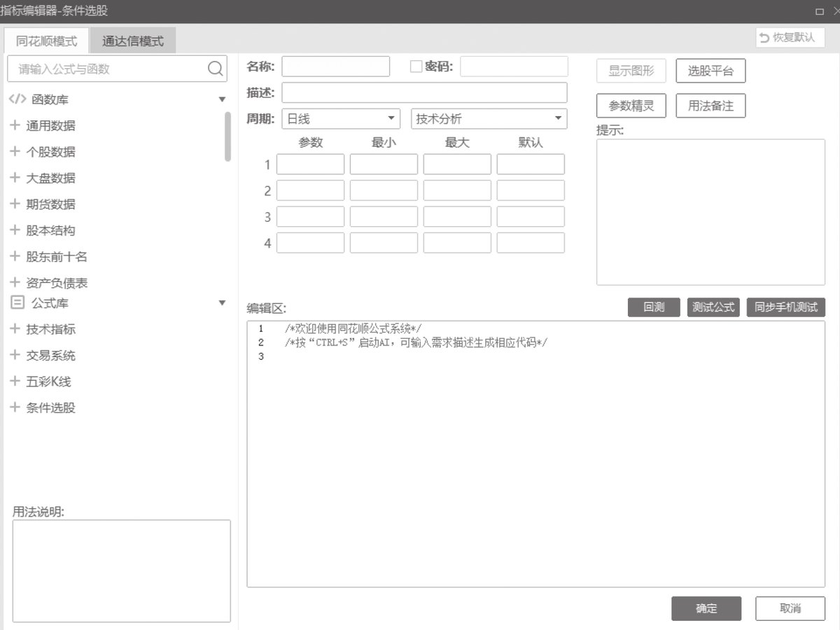Click row 1 最小 field
This screenshot has width=840, height=630.
384,164
